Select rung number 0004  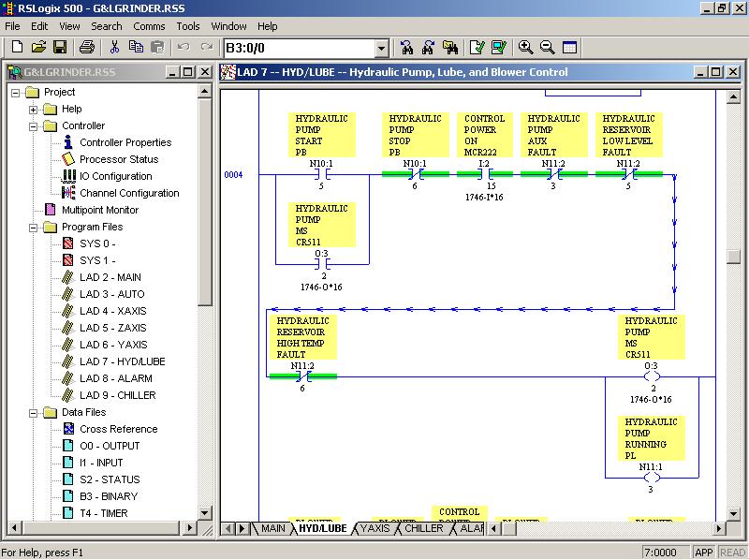coord(233,175)
